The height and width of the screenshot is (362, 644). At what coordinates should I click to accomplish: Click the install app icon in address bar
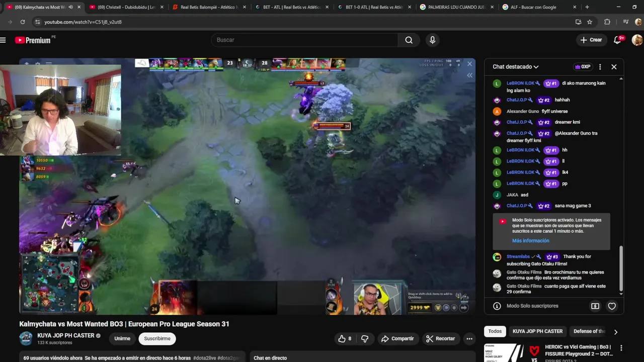(x=578, y=22)
